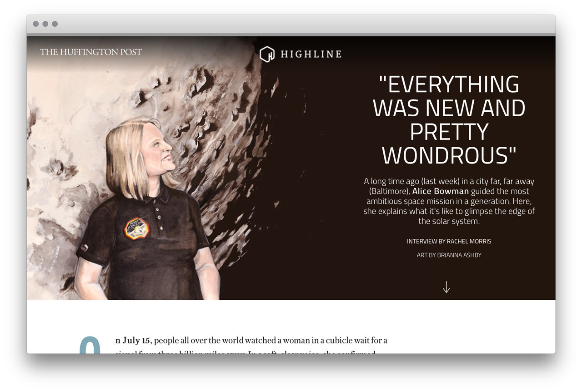Click the down arrow to jump to article
Image resolution: width=582 pixels, height=392 pixels.
pos(447,287)
